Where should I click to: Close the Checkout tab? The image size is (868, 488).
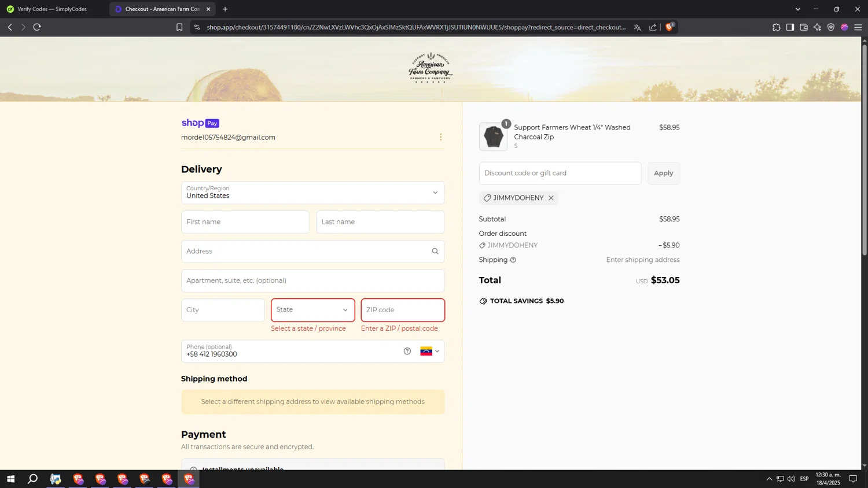(x=208, y=9)
